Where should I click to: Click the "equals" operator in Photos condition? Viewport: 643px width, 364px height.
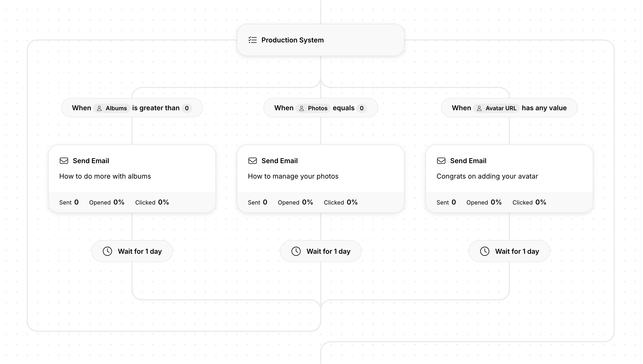point(344,108)
